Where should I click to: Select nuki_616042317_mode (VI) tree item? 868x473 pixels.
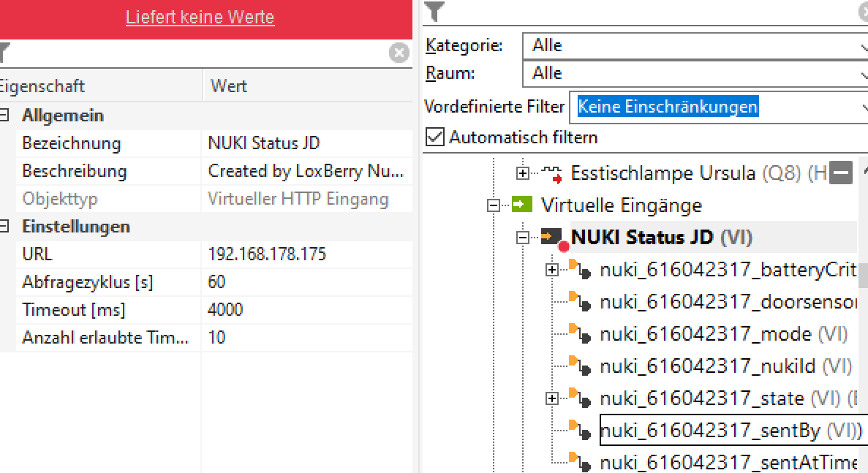[x=724, y=334]
